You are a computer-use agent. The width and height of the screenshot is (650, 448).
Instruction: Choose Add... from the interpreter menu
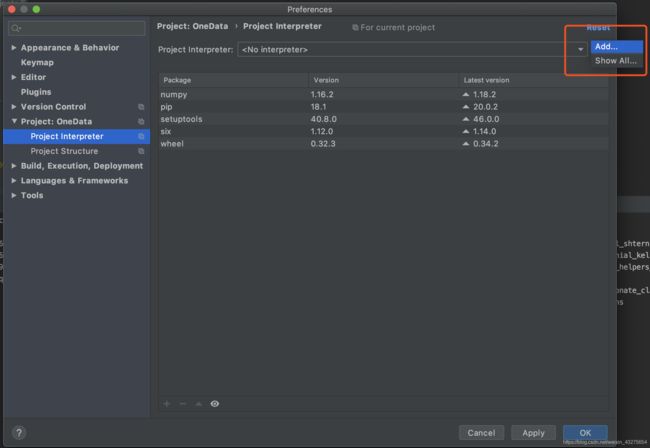pos(616,46)
